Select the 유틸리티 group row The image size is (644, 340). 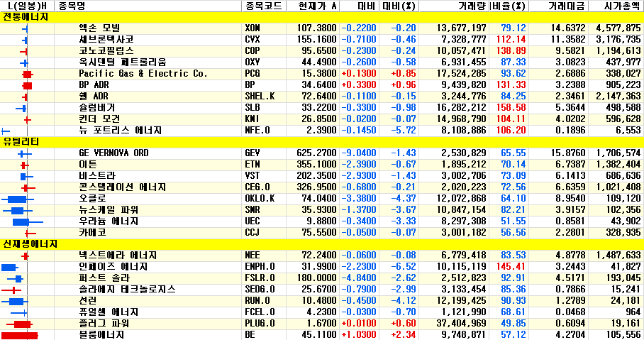pyautogui.click(x=322, y=142)
